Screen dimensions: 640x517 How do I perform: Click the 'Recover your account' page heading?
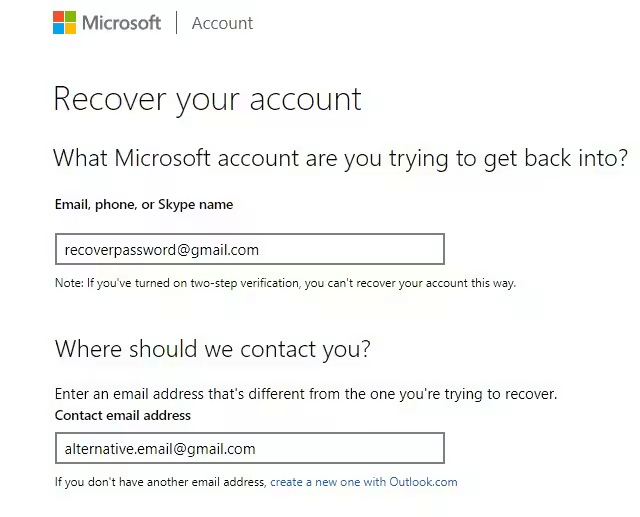(x=207, y=100)
